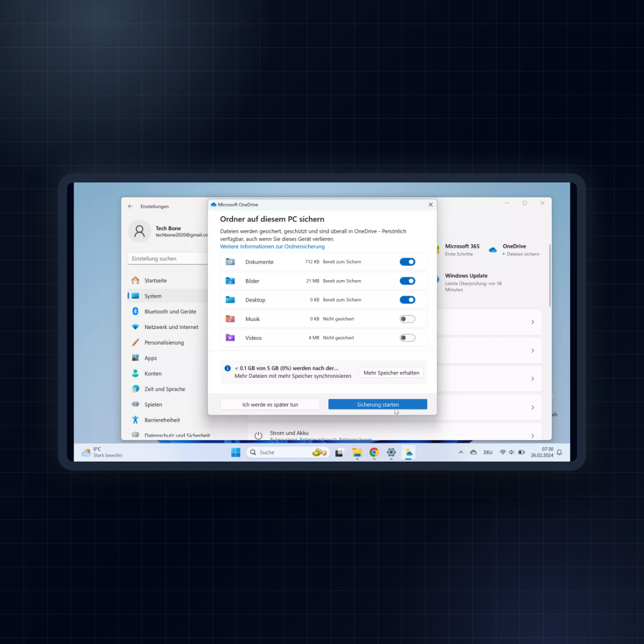
Task: Click the volume speaker tray icon
Action: [x=511, y=452]
